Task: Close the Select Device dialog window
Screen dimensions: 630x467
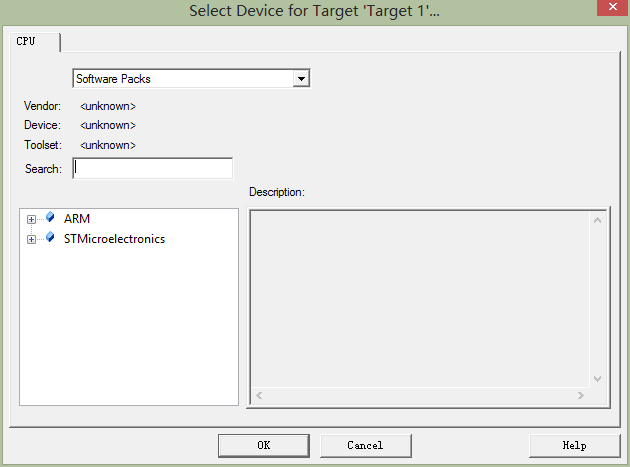Action: tap(613, 7)
